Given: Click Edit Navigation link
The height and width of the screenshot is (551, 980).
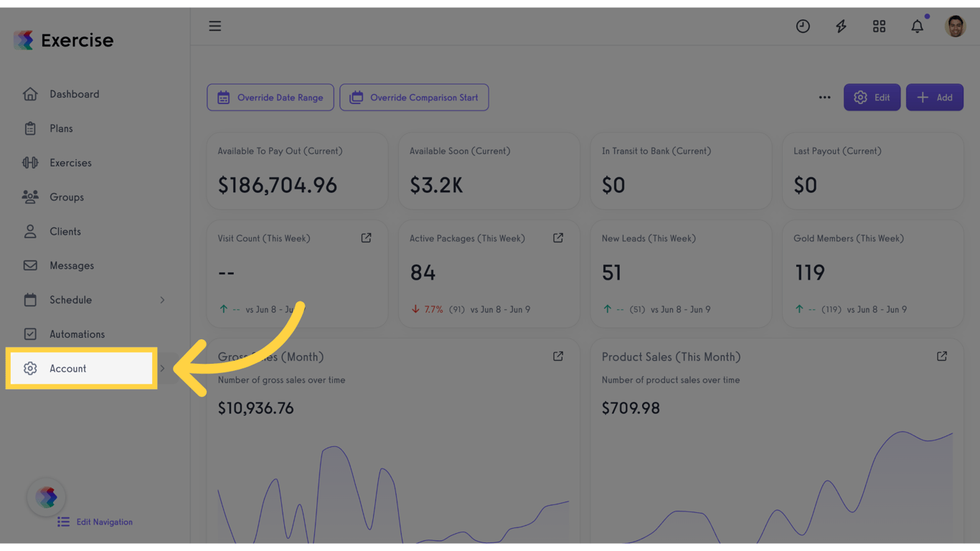Looking at the screenshot, I should [95, 522].
